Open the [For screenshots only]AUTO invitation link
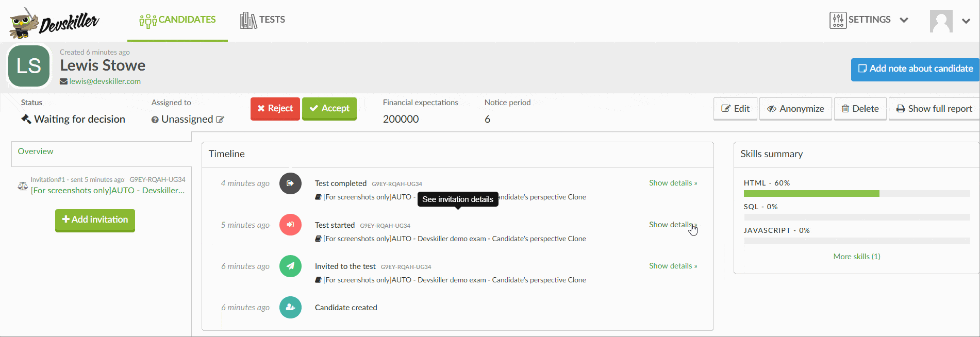This screenshot has width=980, height=337. pyautogui.click(x=108, y=191)
